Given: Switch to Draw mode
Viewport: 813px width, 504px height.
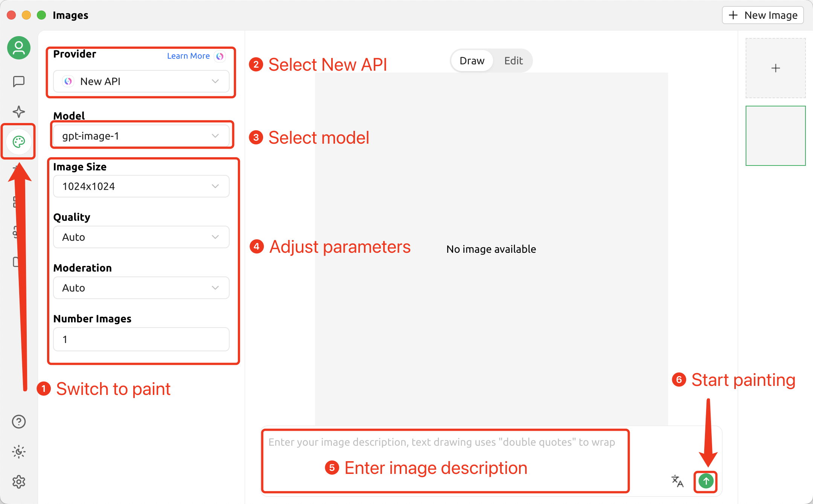Looking at the screenshot, I should 472,61.
